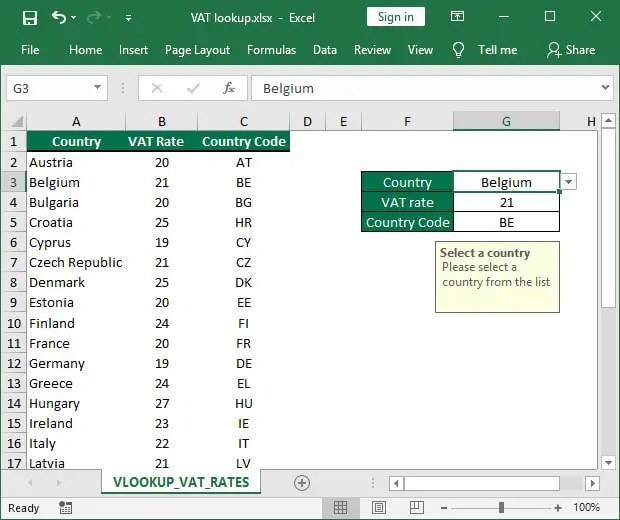620x520 pixels.
Task: Expand the Name Box dropdown arrow
Action: click(97, 87)
